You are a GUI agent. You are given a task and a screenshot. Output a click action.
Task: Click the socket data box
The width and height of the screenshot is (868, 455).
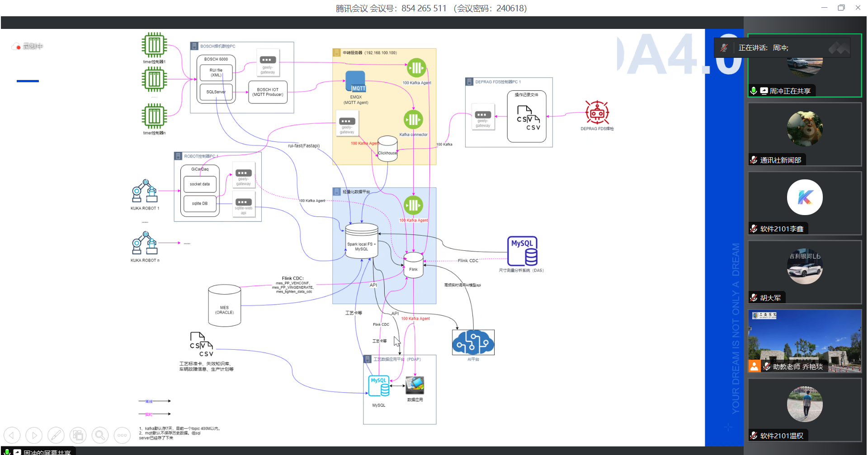[200, 184]
